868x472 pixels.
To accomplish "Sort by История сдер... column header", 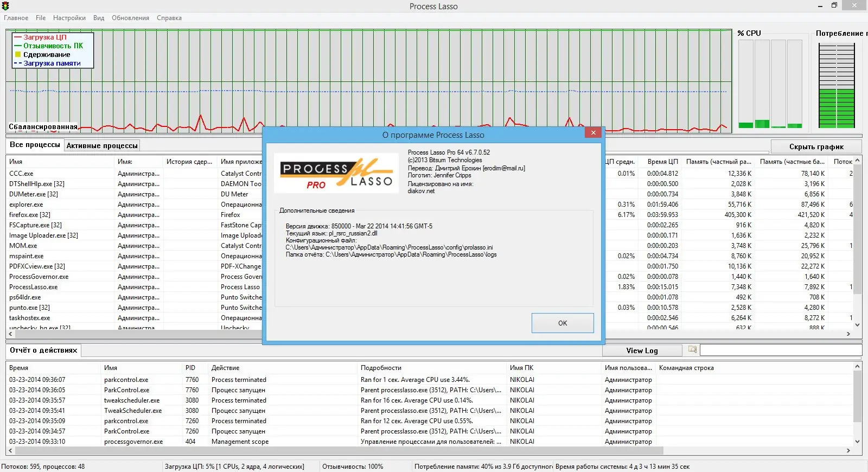I will tap(189, 162).
